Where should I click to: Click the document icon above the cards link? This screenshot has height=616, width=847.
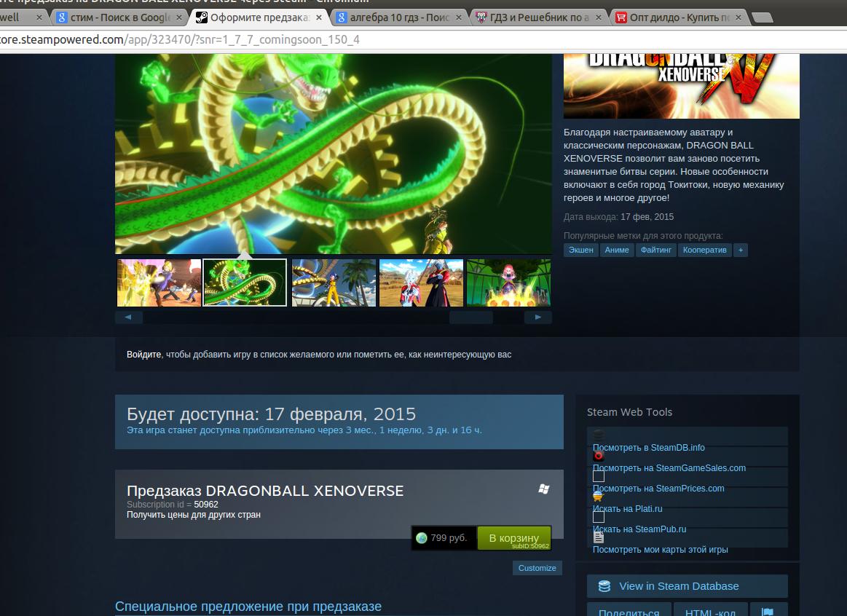click(x=598, y=537)
